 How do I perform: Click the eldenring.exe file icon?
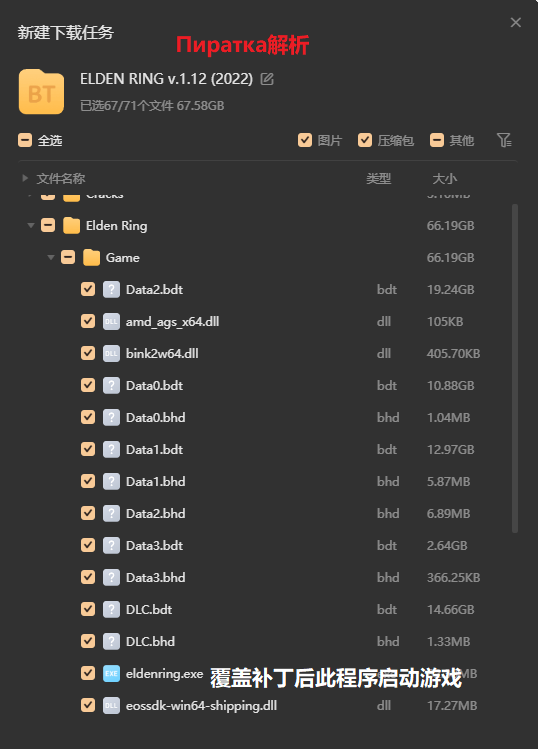111,674
